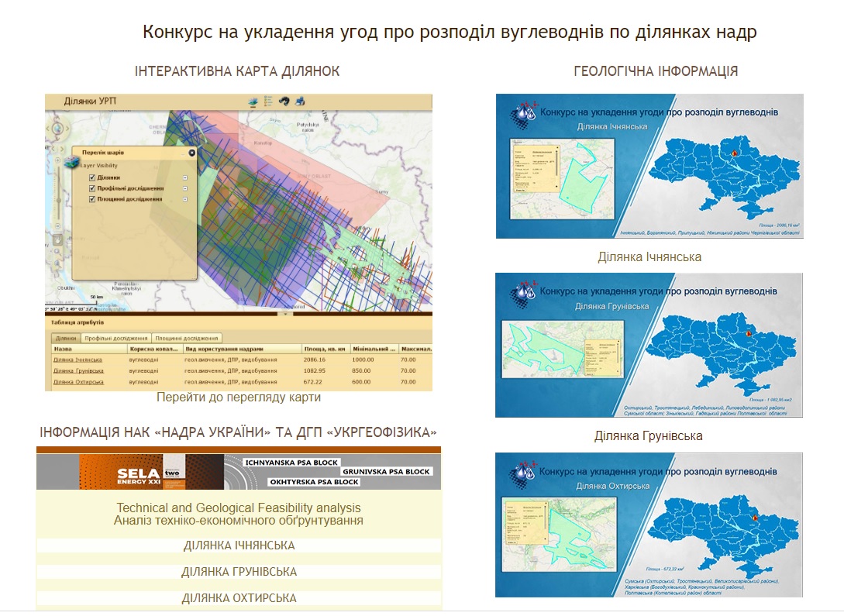The image size is (844, 616).
Task: Open the Ділянка Ічнянська link in the attribute table
Action: pos(78,360)
